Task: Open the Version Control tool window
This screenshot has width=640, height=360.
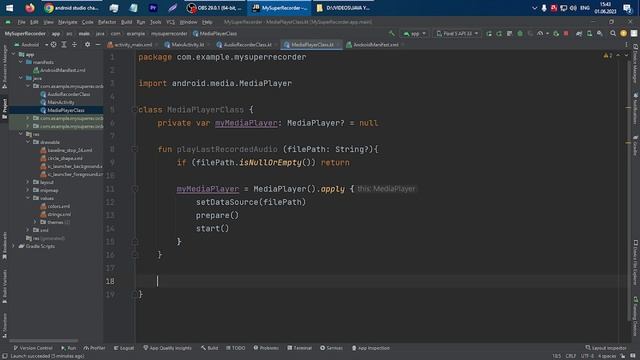Action: 33,348
